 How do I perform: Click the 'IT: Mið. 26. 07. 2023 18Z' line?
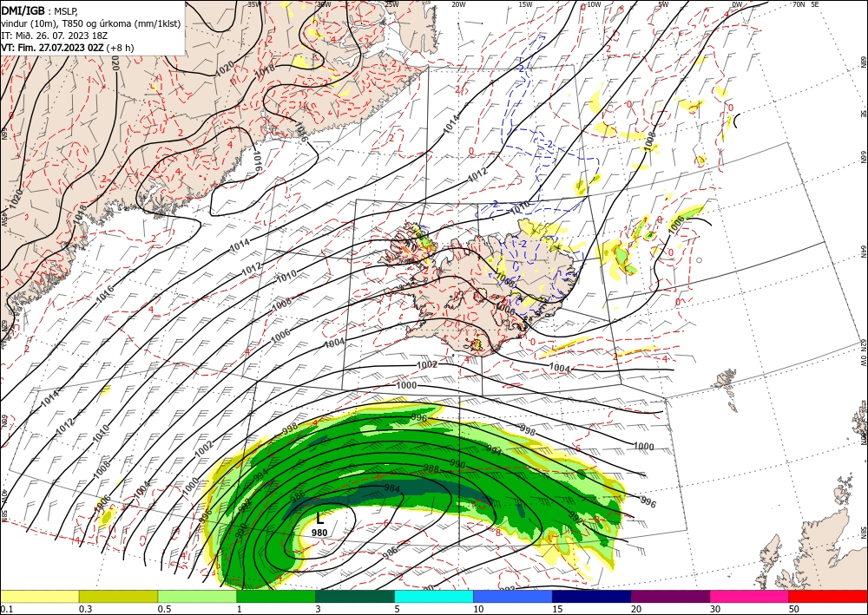pyautogui.click(x=54, y=35)
